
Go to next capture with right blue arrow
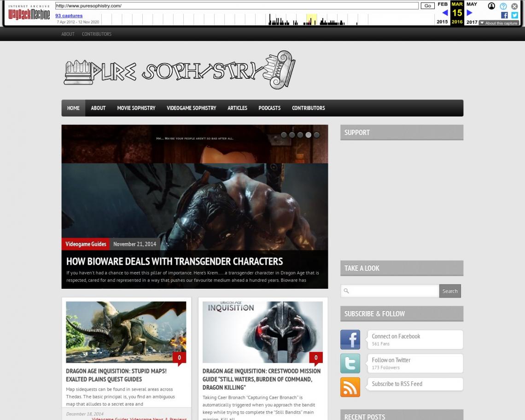[x=469, y=13]
